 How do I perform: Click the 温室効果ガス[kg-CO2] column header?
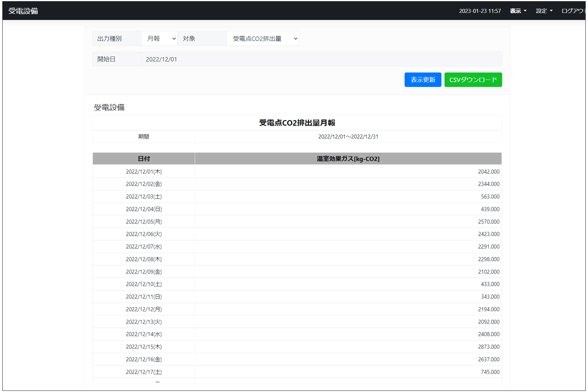pos(348,158)
